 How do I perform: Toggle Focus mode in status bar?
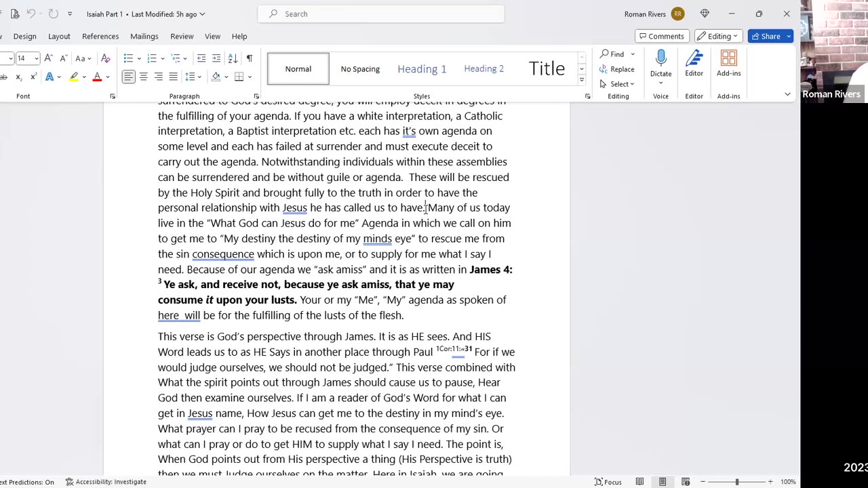tap(608, 482)
